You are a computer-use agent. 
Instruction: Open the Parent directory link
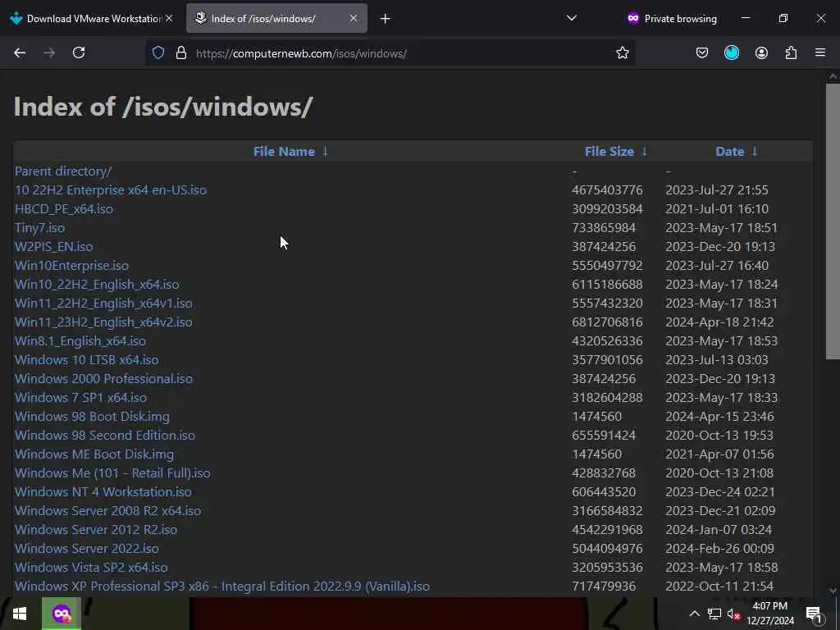pyautogui.click(x=62, y=171)
